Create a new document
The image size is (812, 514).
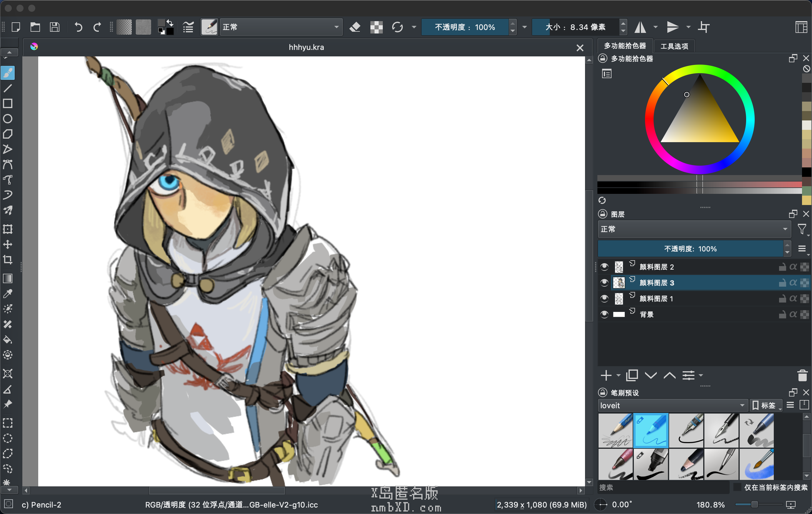tap(16, 27)
